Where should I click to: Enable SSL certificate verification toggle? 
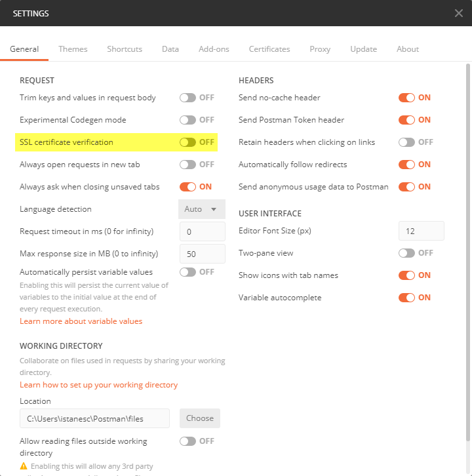[187, 142]
